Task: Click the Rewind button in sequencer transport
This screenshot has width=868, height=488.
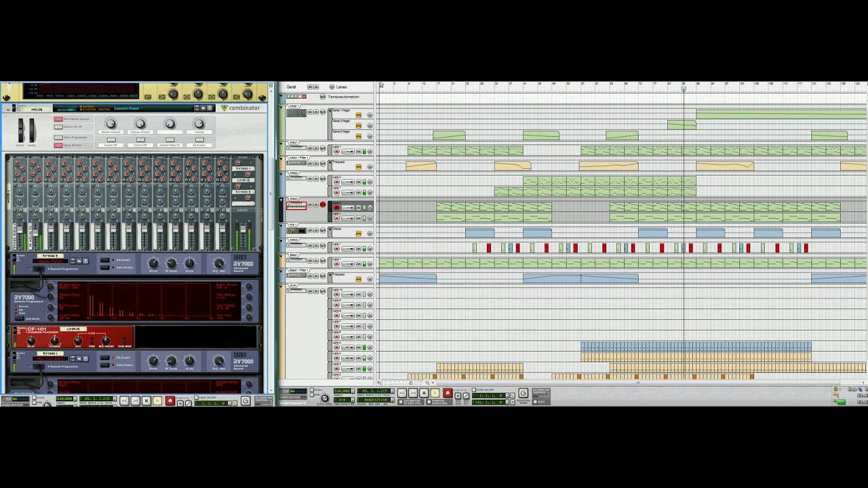Action: (402, 392)
